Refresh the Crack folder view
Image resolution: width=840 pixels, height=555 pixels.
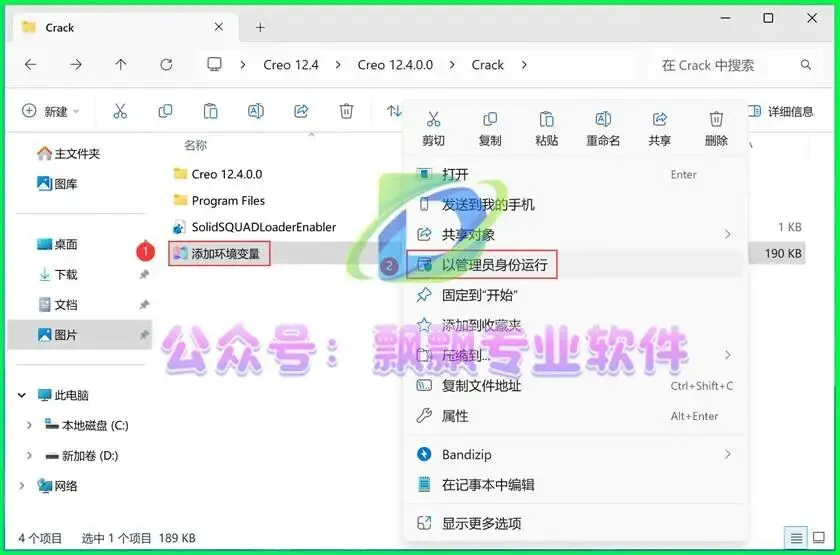167,65
